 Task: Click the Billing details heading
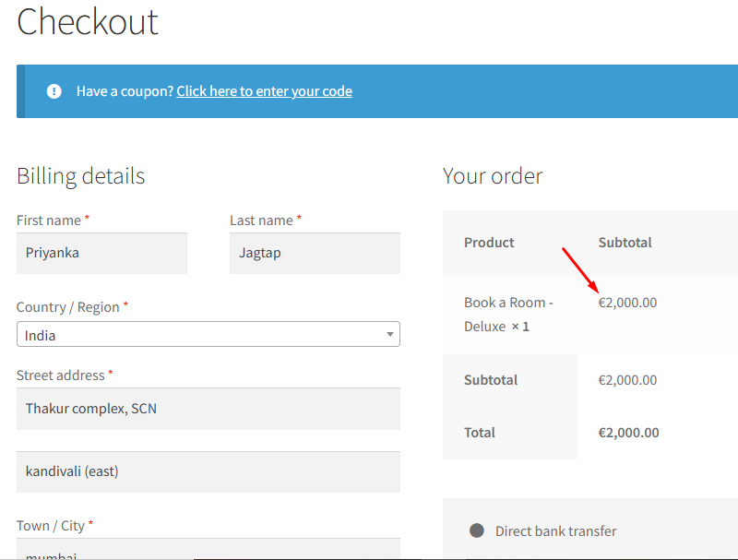point(81,175)
